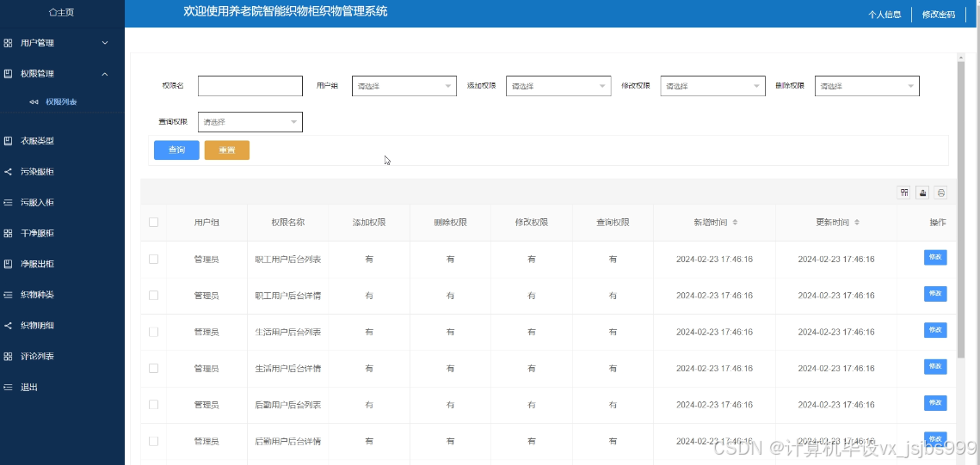Click the vertical scrollbar on the right
This screenshot has height=465, width=980.
point(960,209)
